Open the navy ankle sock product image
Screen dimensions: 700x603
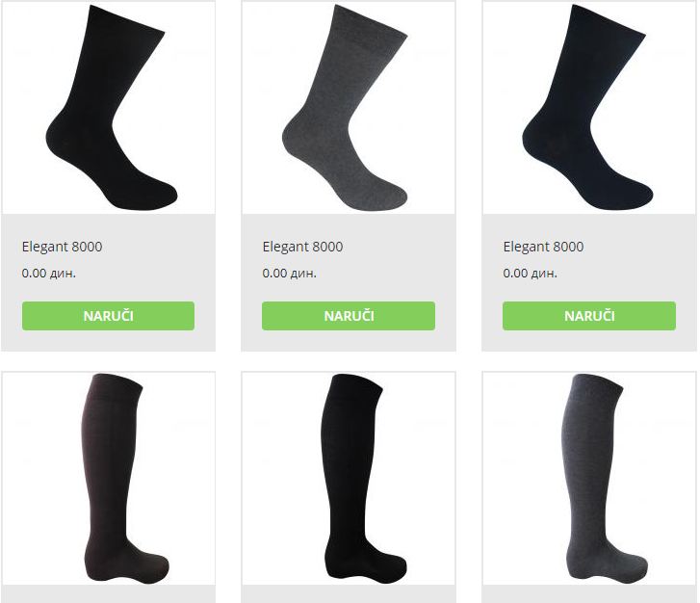tap(589, 107)
